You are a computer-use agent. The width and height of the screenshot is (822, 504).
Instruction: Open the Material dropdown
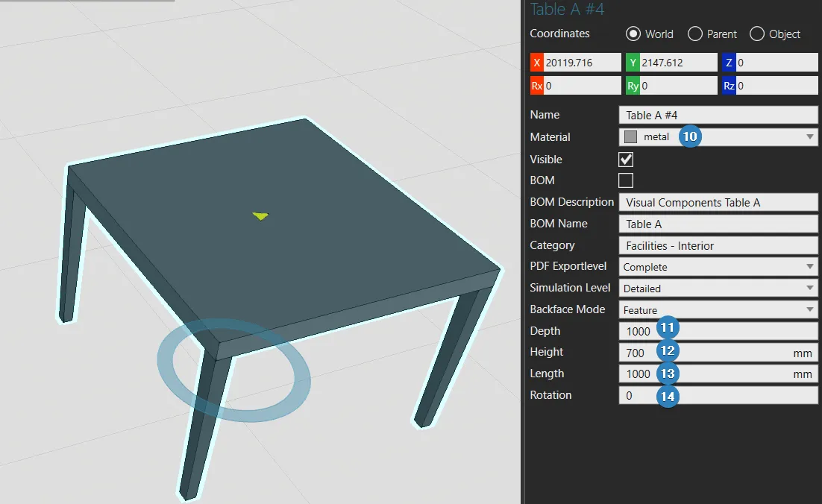click(x=810, y=137)
